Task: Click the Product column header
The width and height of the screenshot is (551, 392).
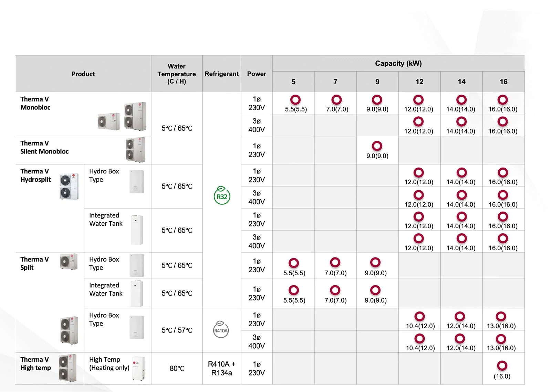Action: pos(83,74)
